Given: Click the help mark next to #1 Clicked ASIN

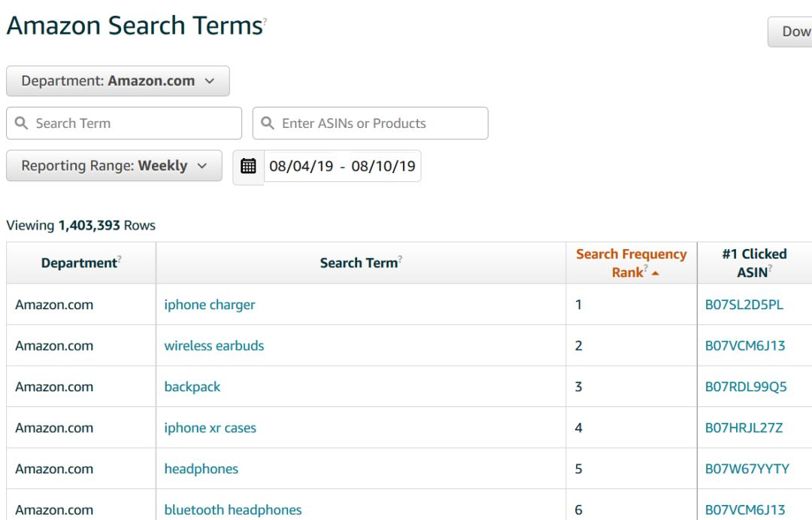Looking at the screenshot, I should 770,267.
